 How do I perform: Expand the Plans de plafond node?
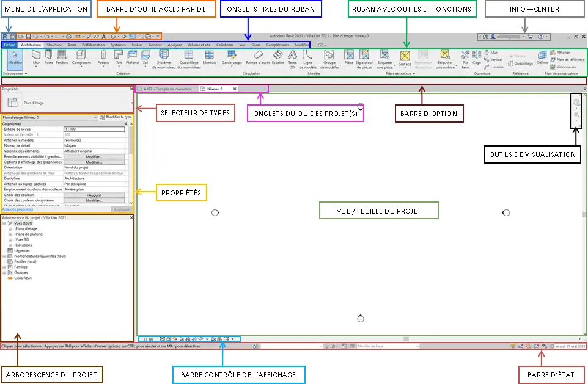point(10,234)
